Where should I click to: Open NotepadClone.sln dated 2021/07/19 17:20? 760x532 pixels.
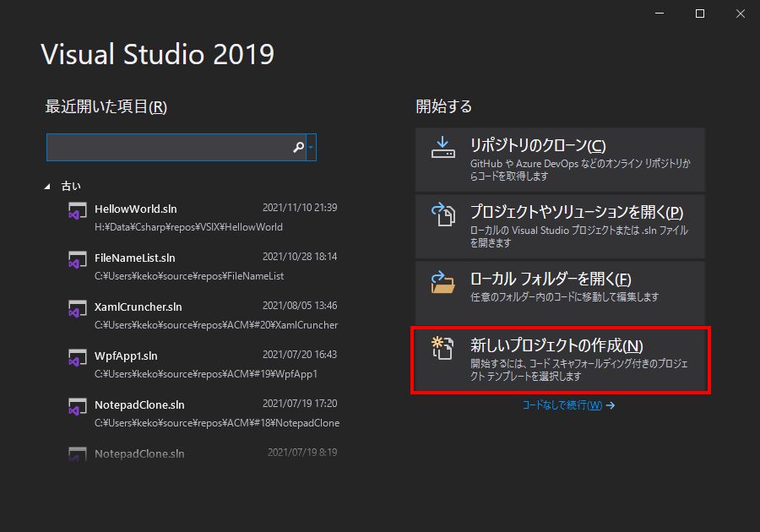[x=203, y=413]
